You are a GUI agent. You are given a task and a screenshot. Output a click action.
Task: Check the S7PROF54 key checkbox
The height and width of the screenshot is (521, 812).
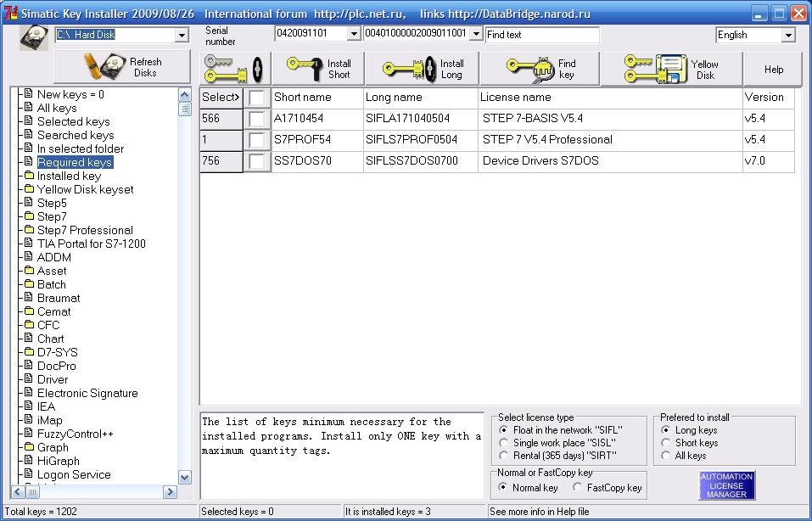tap(257, 140)
